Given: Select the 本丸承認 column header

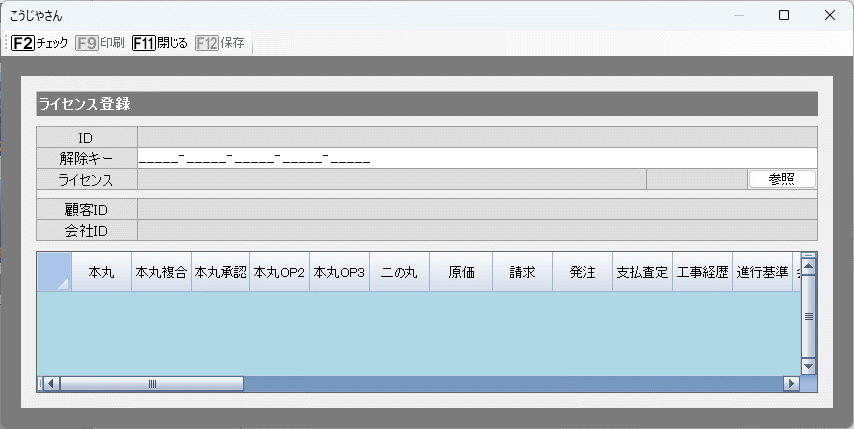Looking at the screenshot, I should [221, 272].
